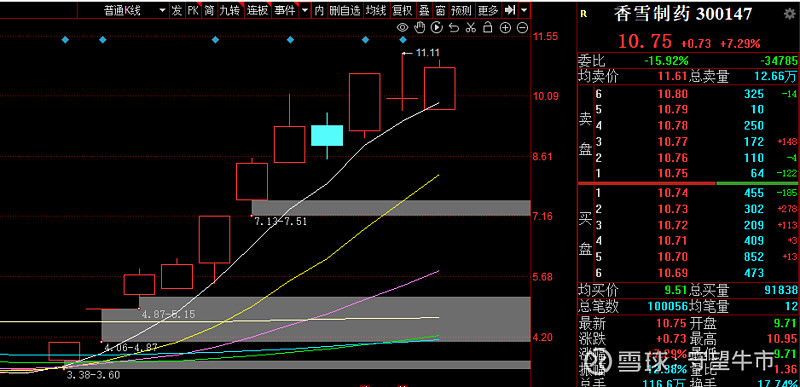Screen dimensions: 800x387
Task: Zoom out with the minus circle icon
Action: 522,28
